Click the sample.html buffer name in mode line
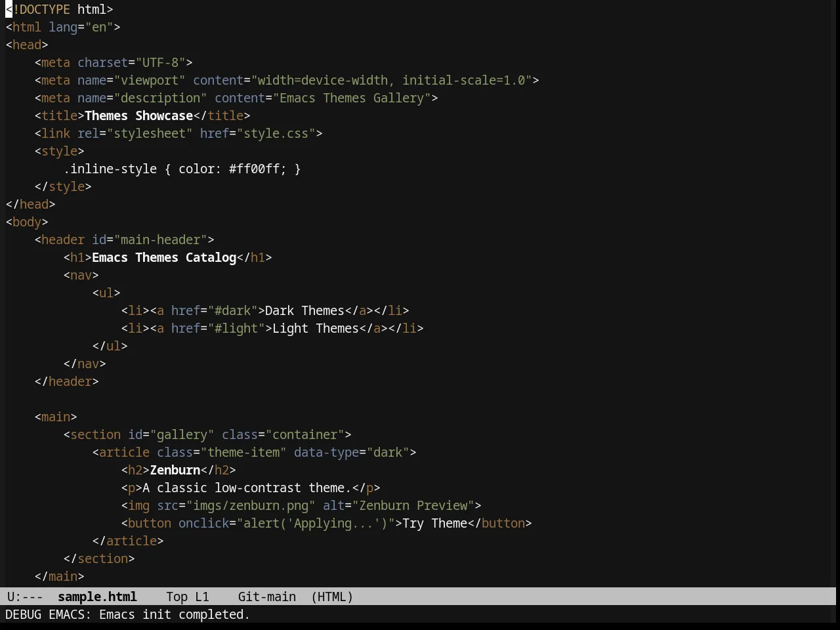This screenshot has height=630, width=840. click(97, 597)
